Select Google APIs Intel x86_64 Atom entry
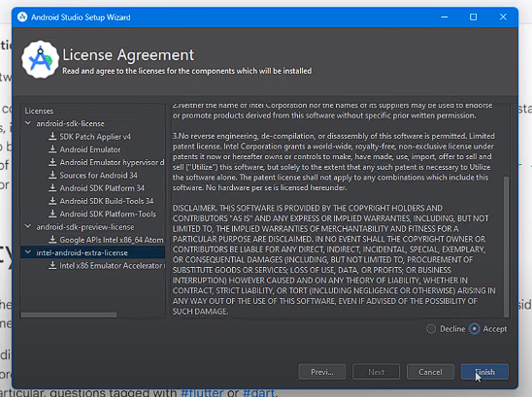 (x=112, y=240)
